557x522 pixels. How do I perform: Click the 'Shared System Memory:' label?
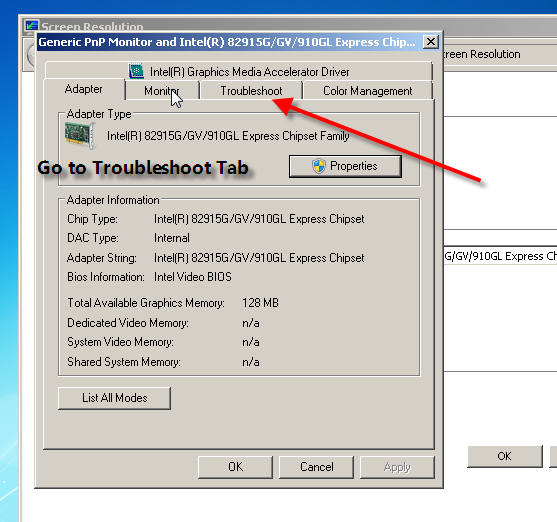click(x=124, y=362)
